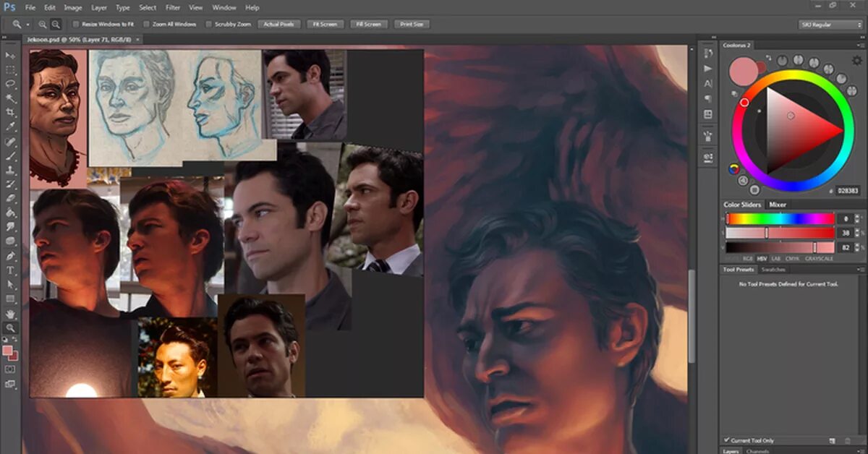Switch to the Mixer tab
868x454 pixels.
(x=778, y=205)
